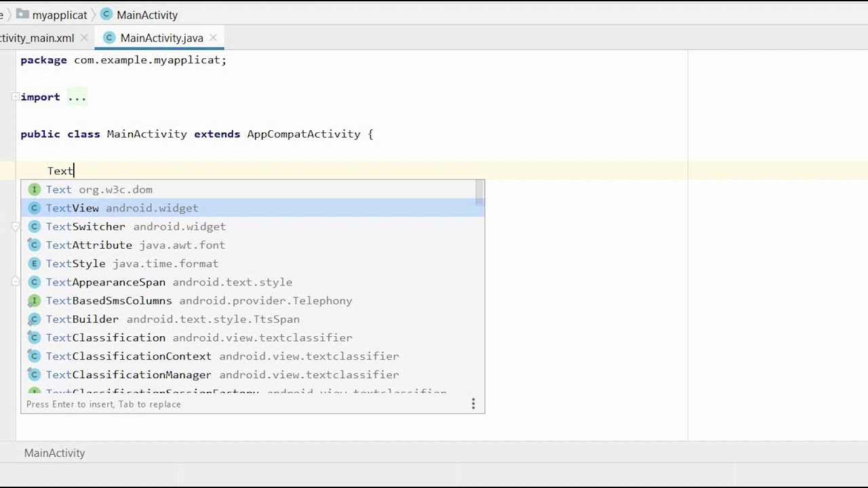Click MainActivity in bottom structure breadcrumb
The width and height of the screenshot is (868, 488).
pyautogui.click(x=54, y=453)
